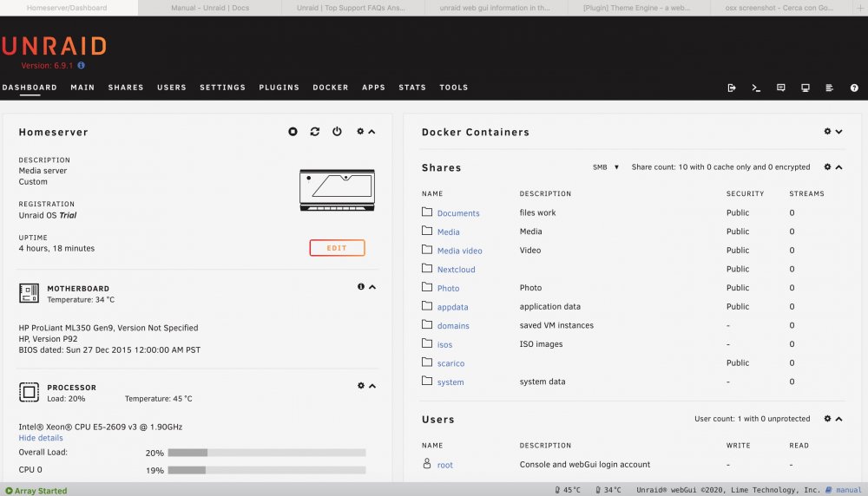Click the Motherboard info icon
The height and width of the screenshot is (496, 868).
[361, 286]
